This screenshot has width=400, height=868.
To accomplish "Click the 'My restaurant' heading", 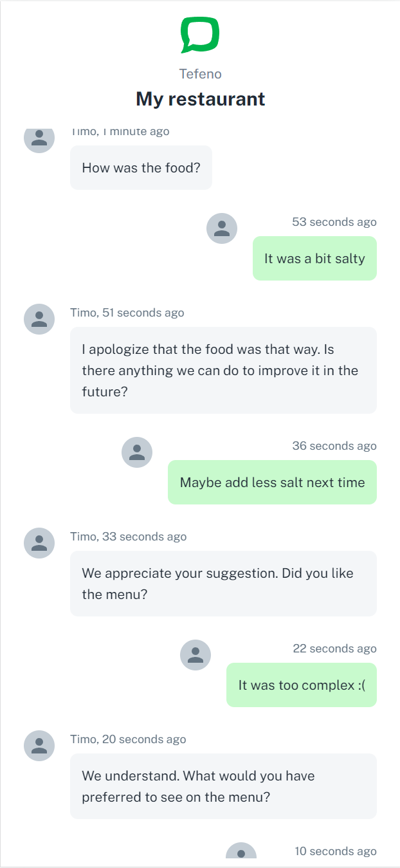I will [x=200, y=99].
